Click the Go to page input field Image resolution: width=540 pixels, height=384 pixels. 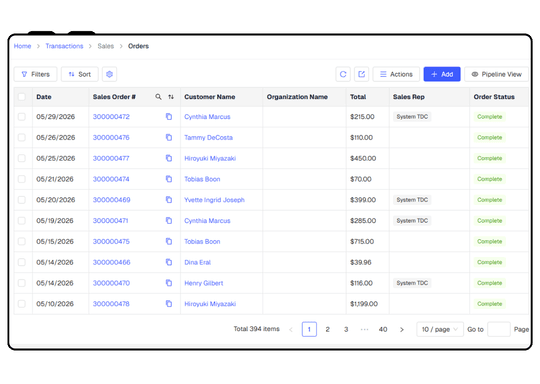coord(499,329)
